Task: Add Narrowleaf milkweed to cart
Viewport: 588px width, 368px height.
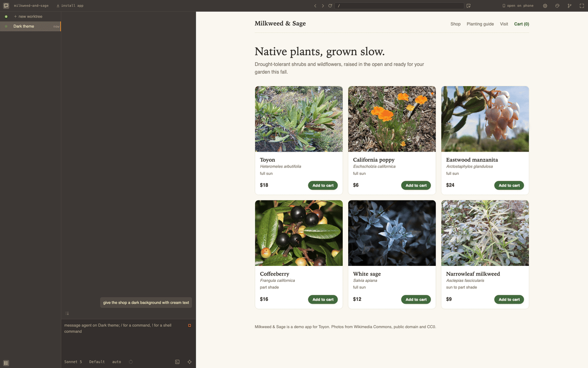Action: coord(509,300)
